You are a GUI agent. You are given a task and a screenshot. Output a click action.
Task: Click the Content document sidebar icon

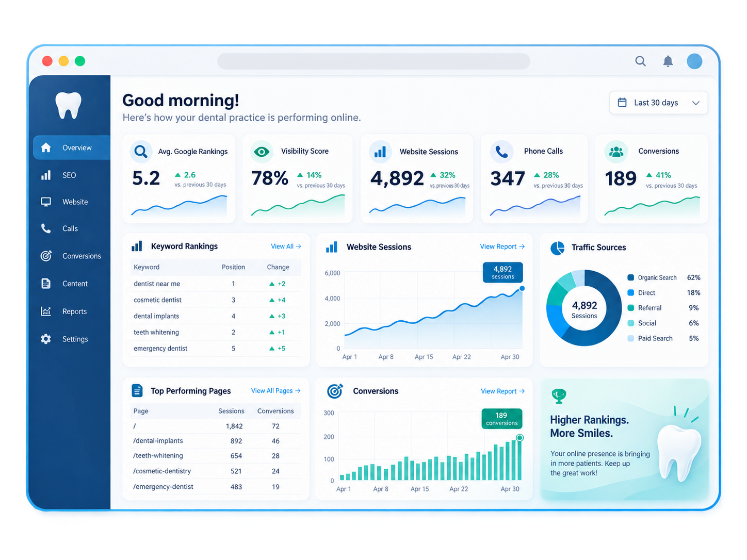[46, 284]
